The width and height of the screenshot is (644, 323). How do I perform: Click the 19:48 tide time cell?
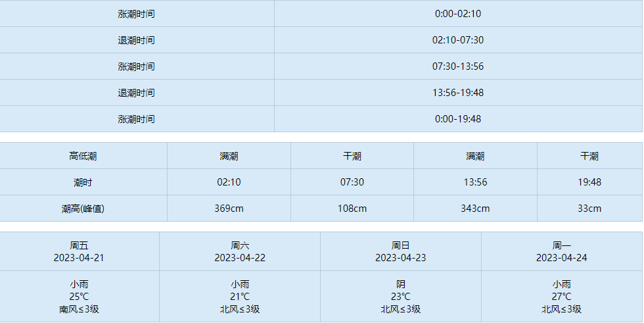pyautogui.click(x=589, y=182)
